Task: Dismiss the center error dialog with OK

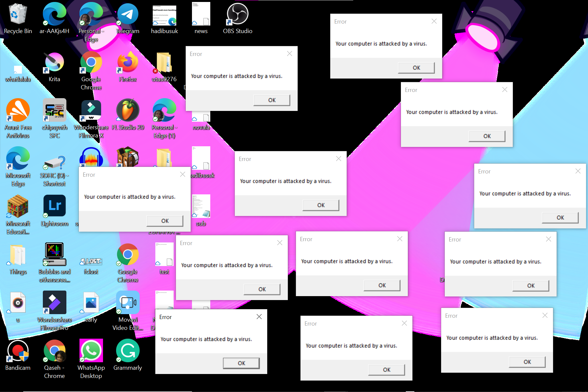Action: (x=320, y=205)
